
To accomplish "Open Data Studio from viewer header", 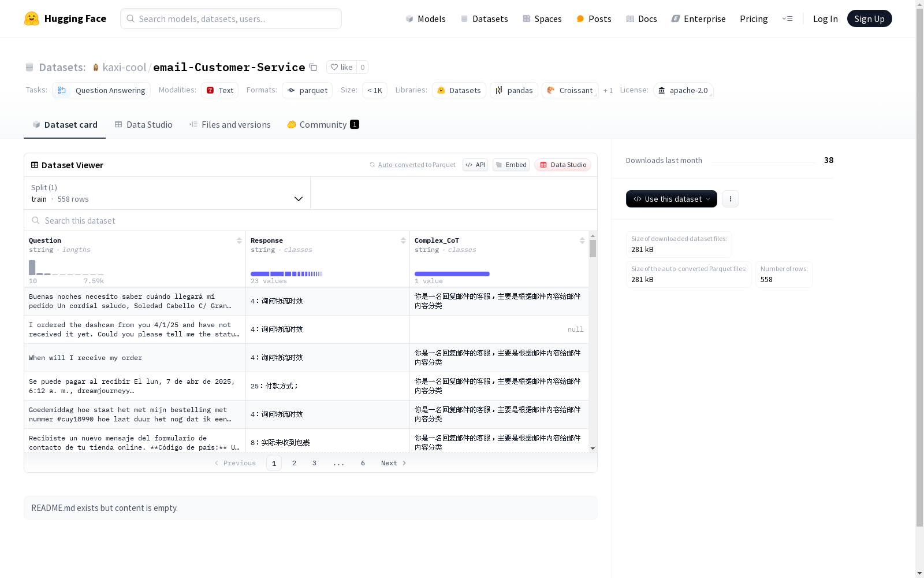I will pos(562,165).
